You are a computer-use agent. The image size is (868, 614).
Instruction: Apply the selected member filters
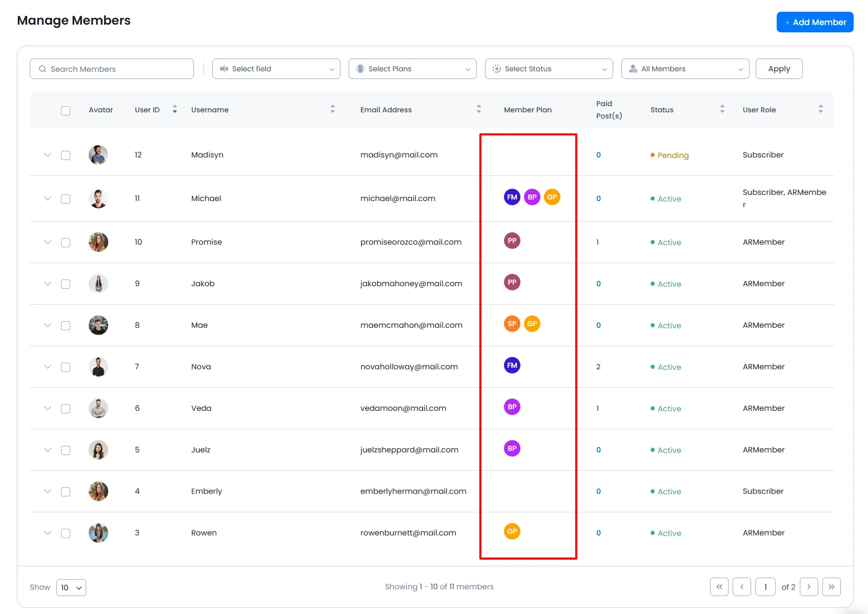pyautogui.click(x=779, y=69)
